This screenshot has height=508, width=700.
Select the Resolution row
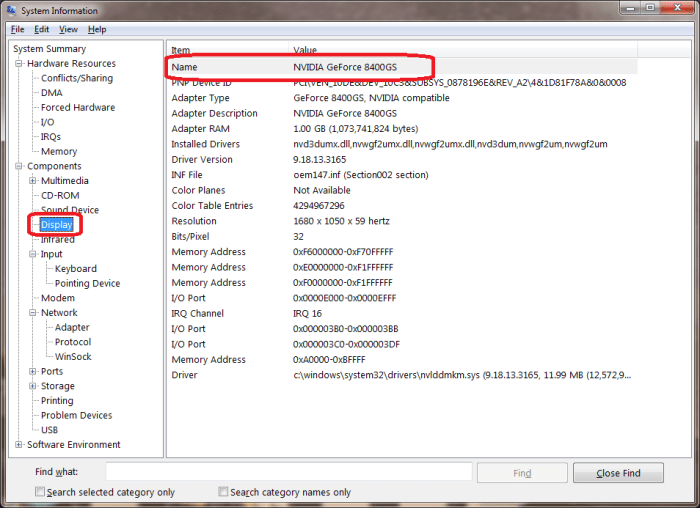[402, 221]
